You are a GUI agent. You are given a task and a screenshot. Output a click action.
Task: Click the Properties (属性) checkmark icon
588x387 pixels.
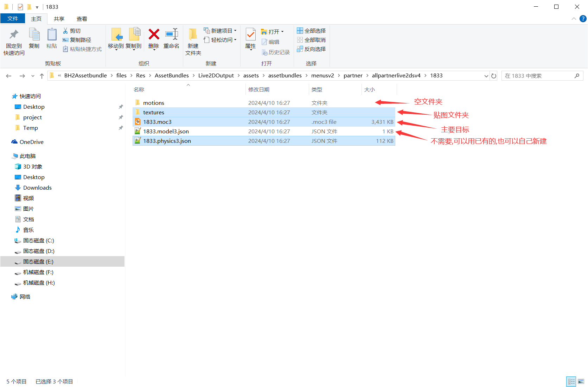point(250,34)
